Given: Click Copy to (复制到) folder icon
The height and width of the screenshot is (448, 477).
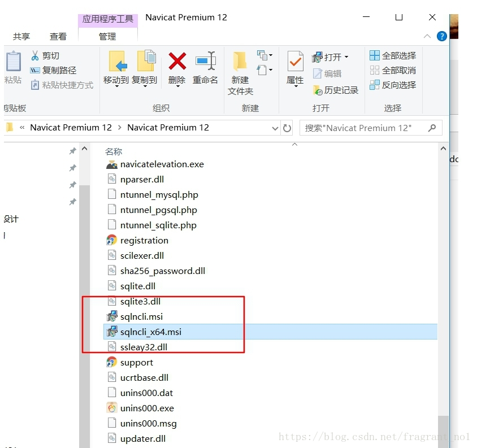Looking at the screenshot, I should (146, 60).
